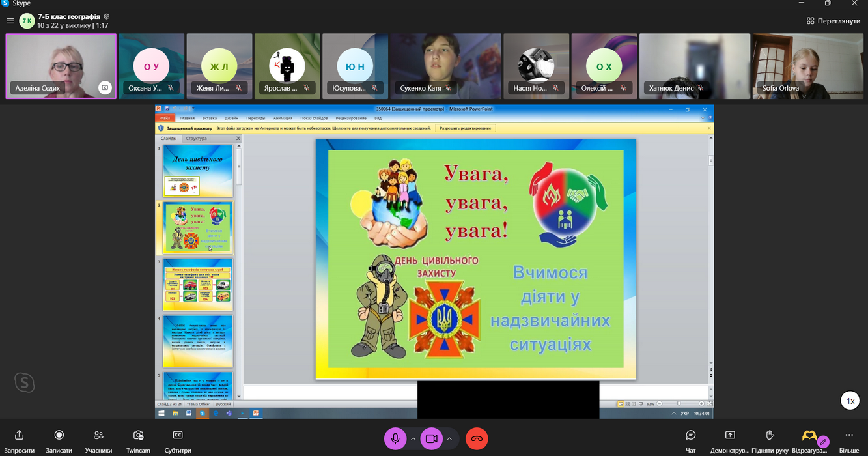868x456 pixels.
Task: Open the Чат panel
Action: (x=690, y=440)
